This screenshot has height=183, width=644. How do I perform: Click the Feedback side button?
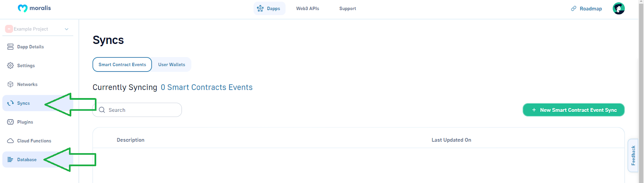[x=633, y=155]
